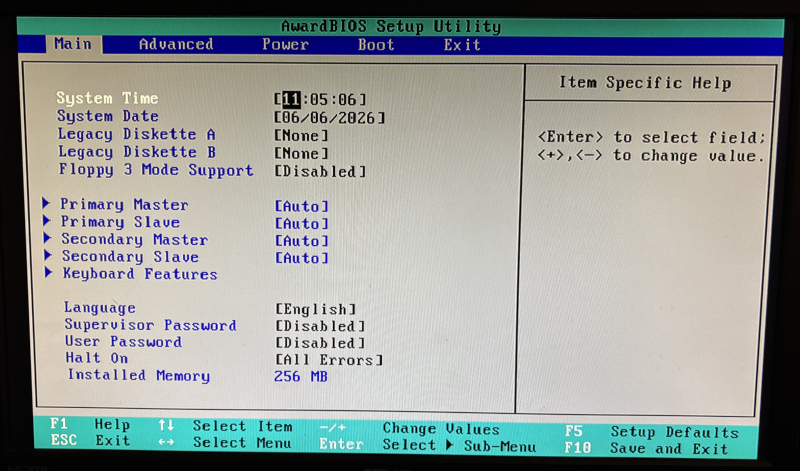Click the minutes field 05 in System Time
This screenshot has width=800, height=471.
(319, 99)
